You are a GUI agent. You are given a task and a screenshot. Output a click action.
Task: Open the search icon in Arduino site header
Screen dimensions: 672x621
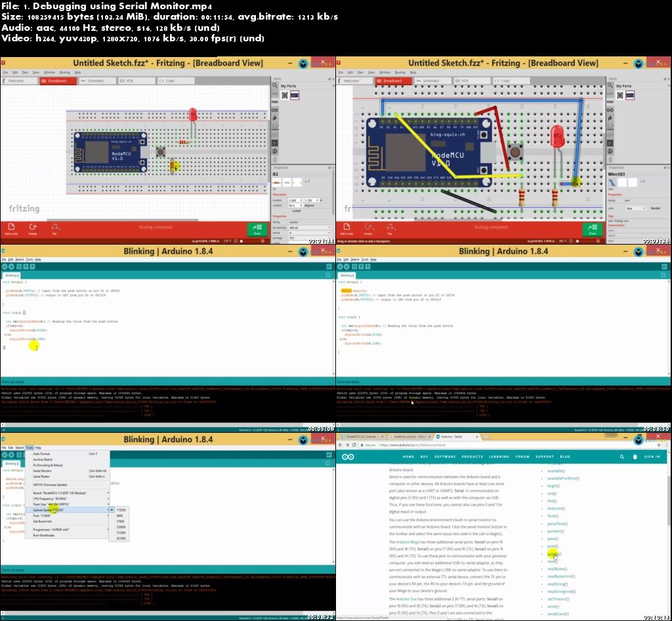coord(622,457)
